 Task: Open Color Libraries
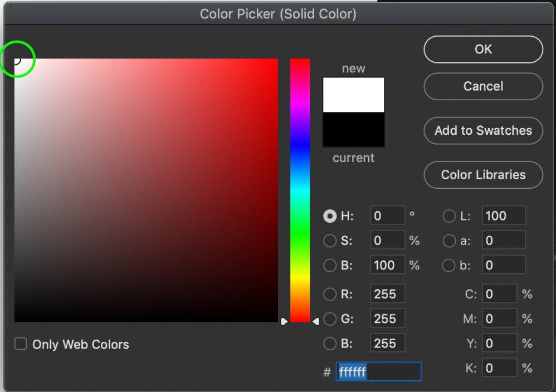pyautogui.click(x=482, y=175)
